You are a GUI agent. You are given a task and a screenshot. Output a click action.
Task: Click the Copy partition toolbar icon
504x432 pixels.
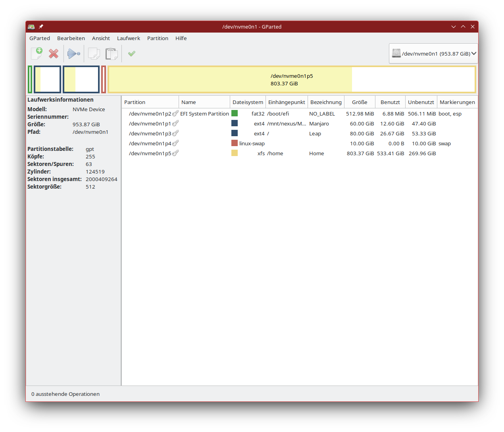point(94,53)
